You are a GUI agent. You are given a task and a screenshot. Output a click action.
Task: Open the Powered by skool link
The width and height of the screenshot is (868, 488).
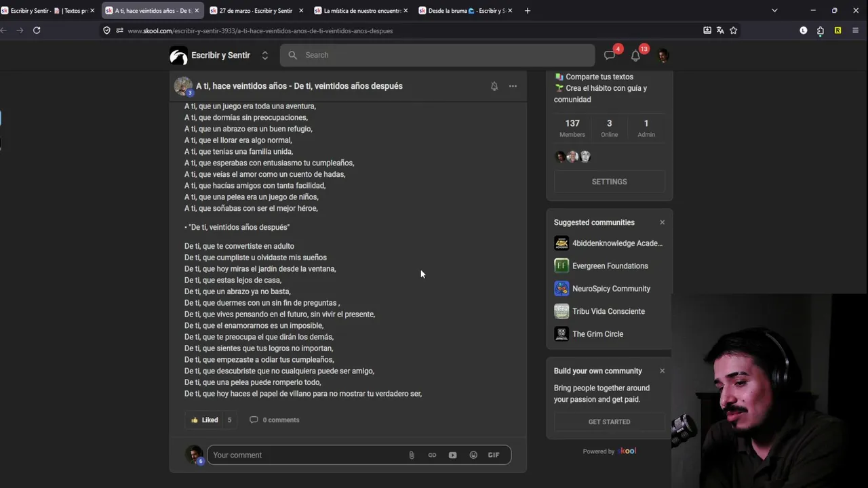(609, 451)
